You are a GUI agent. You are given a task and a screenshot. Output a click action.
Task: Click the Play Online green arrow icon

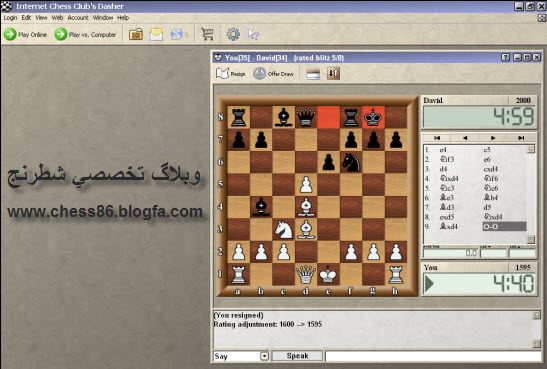coord(10,34)
